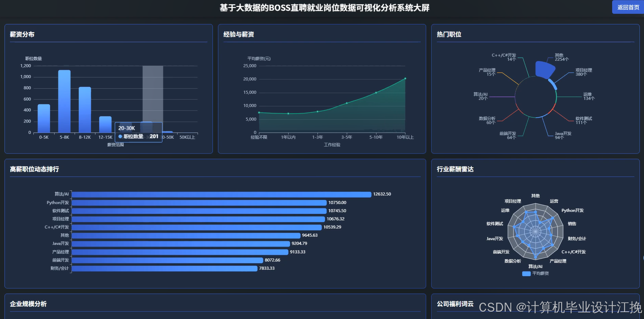
Task: Click the 12632.50 value label
Action: 382,194
